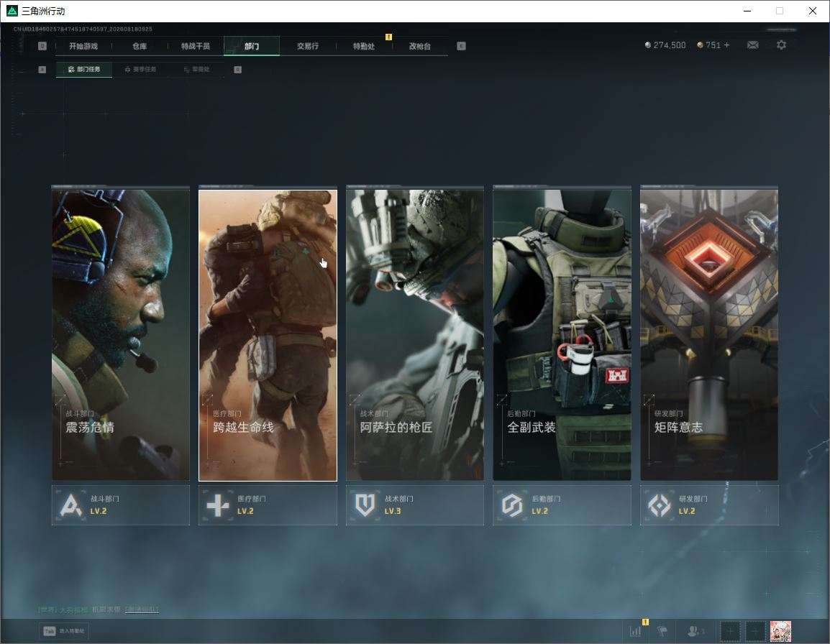
Task: Click the 后勤部门 hexagon emblem icon
Action: [x=512, y=505]
